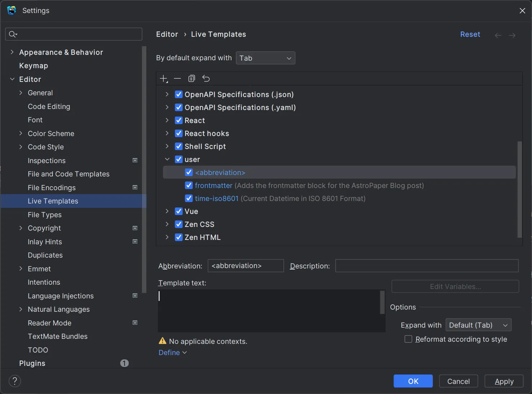Image resolution: width=532 pixels, height=394 pixels.
Task: Click project-level icon next to File Encodings
Action: pos(135,187)
